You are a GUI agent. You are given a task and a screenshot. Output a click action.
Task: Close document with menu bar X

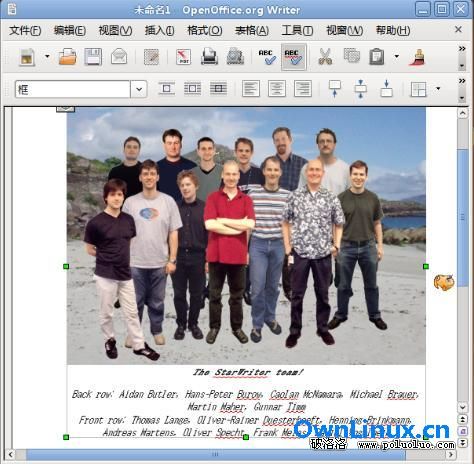(x=458, y=30)
